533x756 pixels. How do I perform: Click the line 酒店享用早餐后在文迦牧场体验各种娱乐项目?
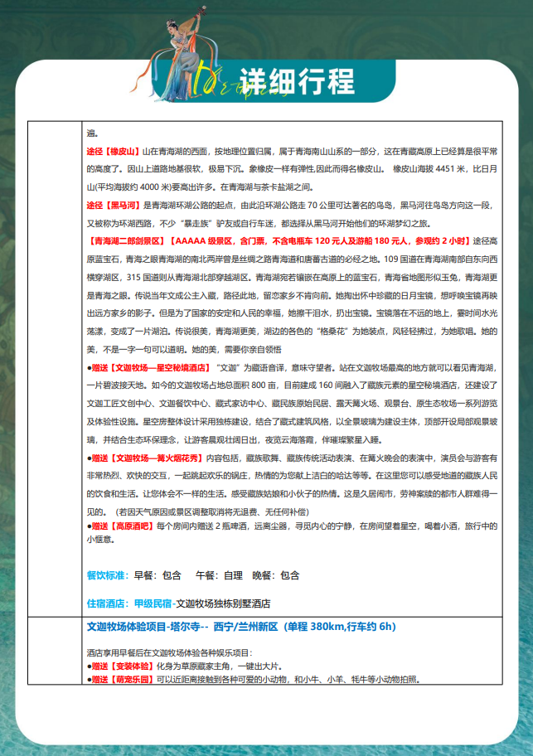167,653
